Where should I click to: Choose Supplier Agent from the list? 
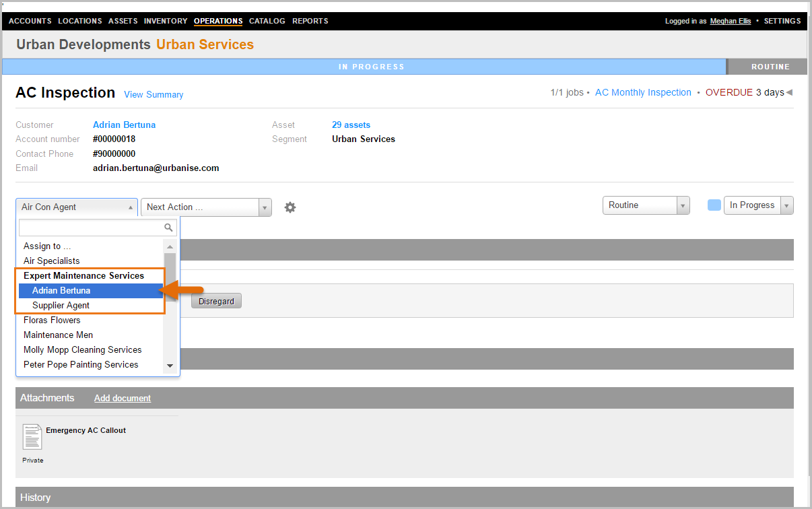61,306
